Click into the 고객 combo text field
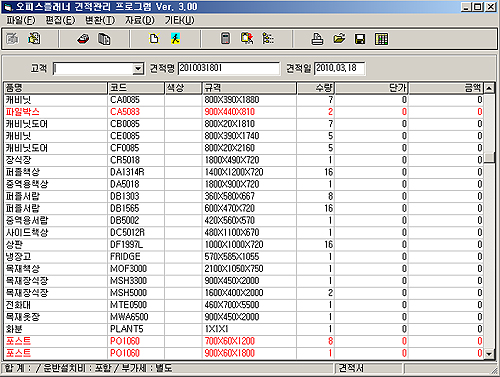This screenshot has width=500, height=377. (93, 69)
